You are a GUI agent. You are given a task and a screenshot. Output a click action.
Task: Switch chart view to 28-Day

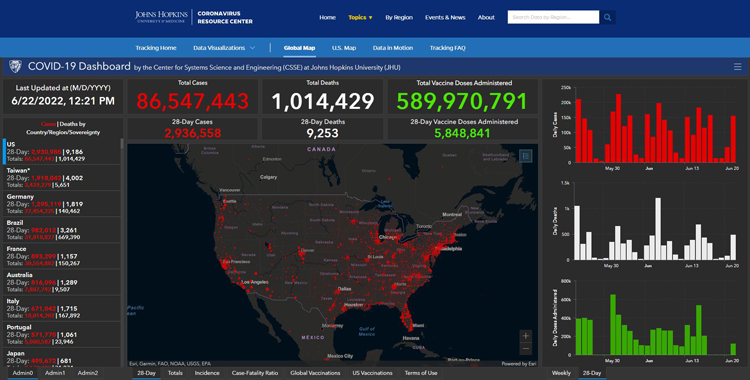click(592, 373)
